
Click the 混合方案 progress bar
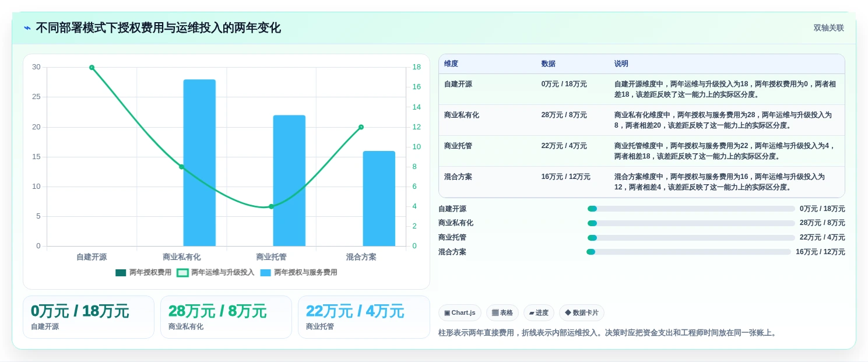688,252
